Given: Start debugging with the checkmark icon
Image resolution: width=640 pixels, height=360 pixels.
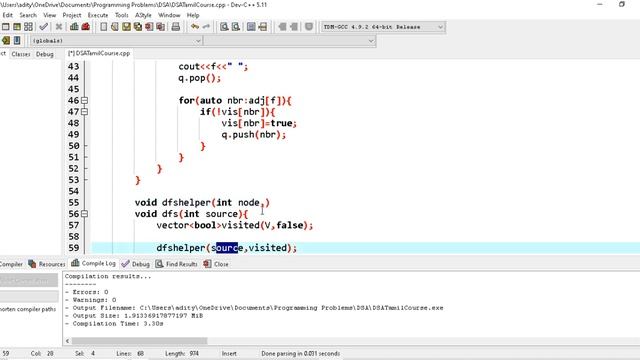Looking at the screenshot, I should click(x=44, y=27).
